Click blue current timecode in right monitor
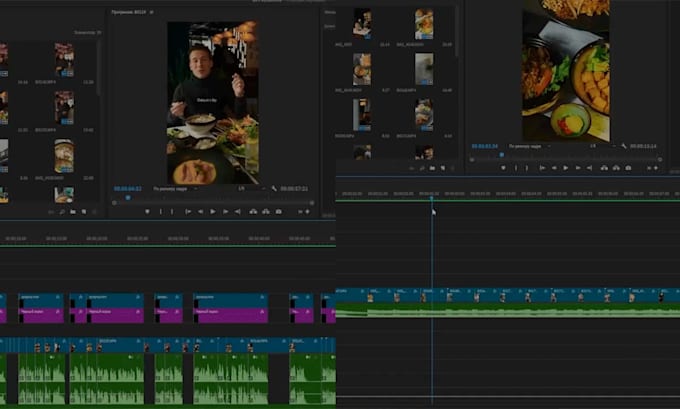 pos(485,146)
